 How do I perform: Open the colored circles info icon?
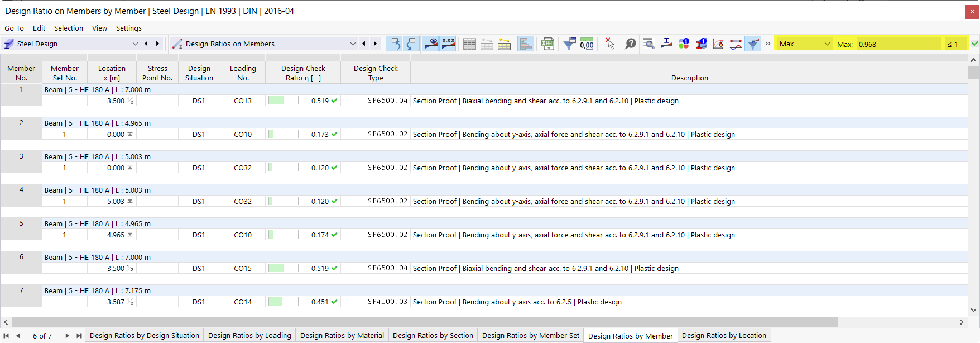(684, 44)
